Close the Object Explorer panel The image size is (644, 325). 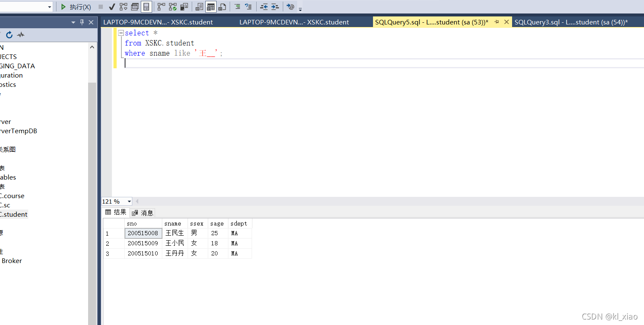[91, 22]
